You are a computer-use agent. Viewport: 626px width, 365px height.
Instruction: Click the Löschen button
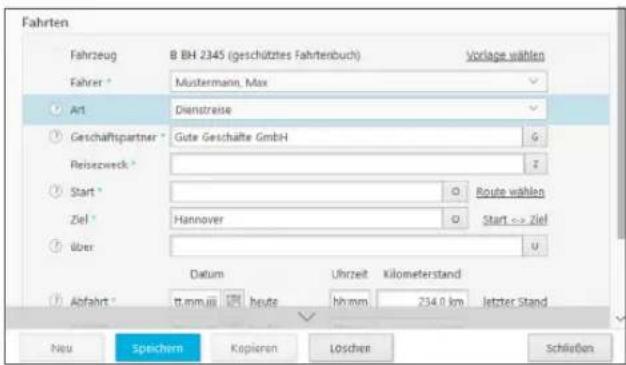(x=351, y=348)
